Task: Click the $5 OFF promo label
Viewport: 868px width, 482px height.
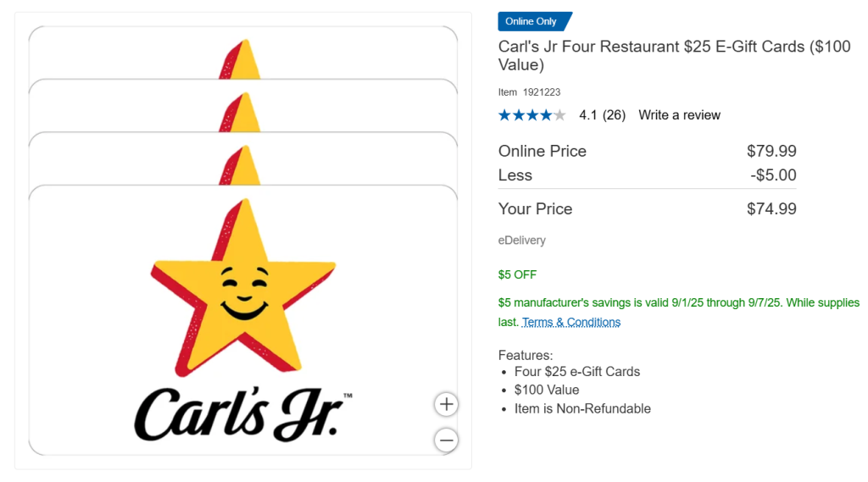Action: click(x=517, y=274)
